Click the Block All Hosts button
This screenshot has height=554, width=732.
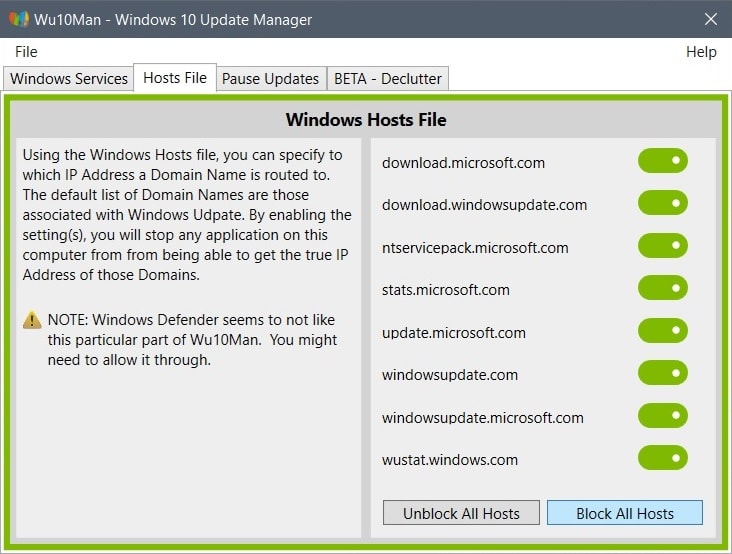point(625,513)
